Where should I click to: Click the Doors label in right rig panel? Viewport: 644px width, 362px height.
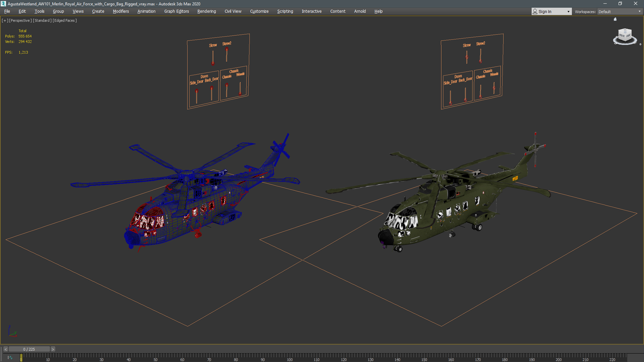tap(458, 76)
